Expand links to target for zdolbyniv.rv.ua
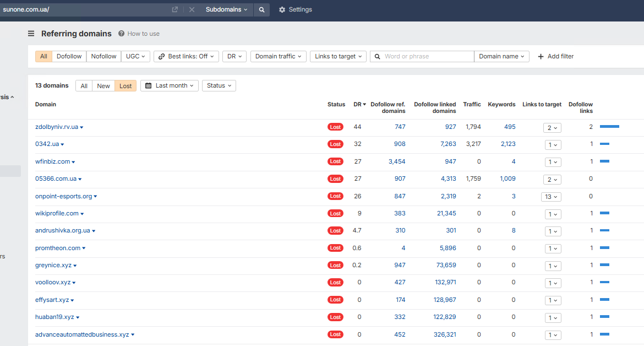This screenshot has height=346, width=644. [x=552, y=128]
